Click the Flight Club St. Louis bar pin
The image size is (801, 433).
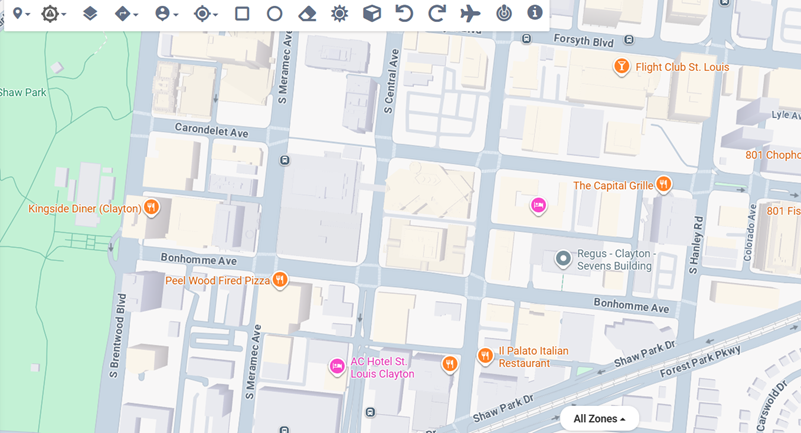coord(621,67)
